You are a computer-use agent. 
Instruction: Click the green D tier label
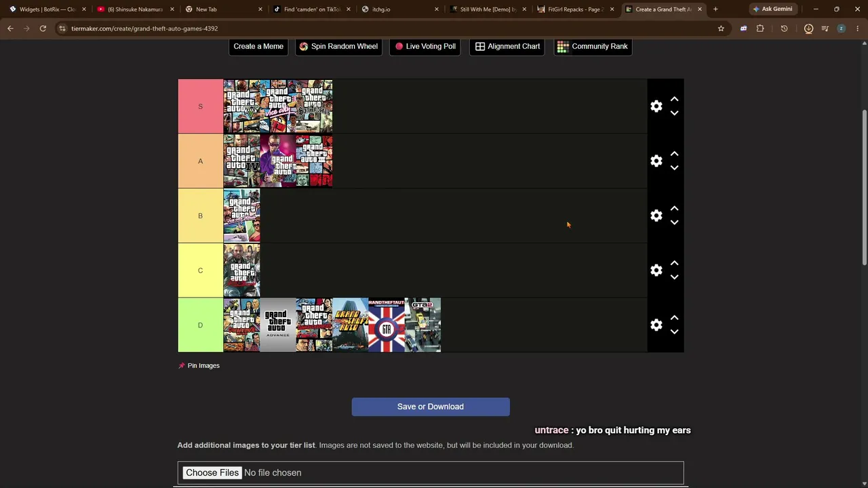200,325
